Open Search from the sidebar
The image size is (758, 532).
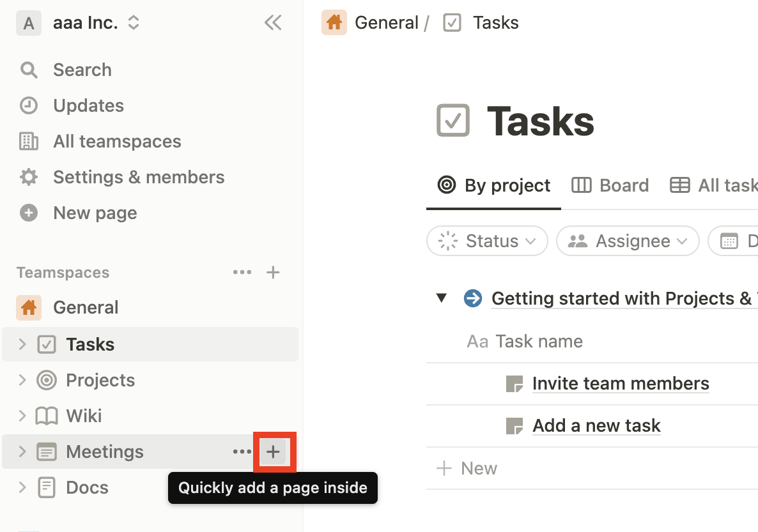82,70
